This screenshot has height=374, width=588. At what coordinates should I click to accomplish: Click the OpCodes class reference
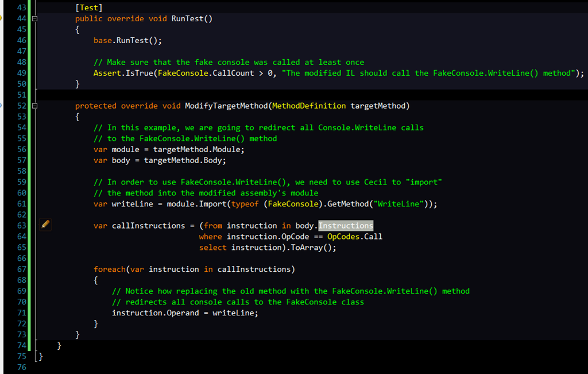tap(343, 236)
